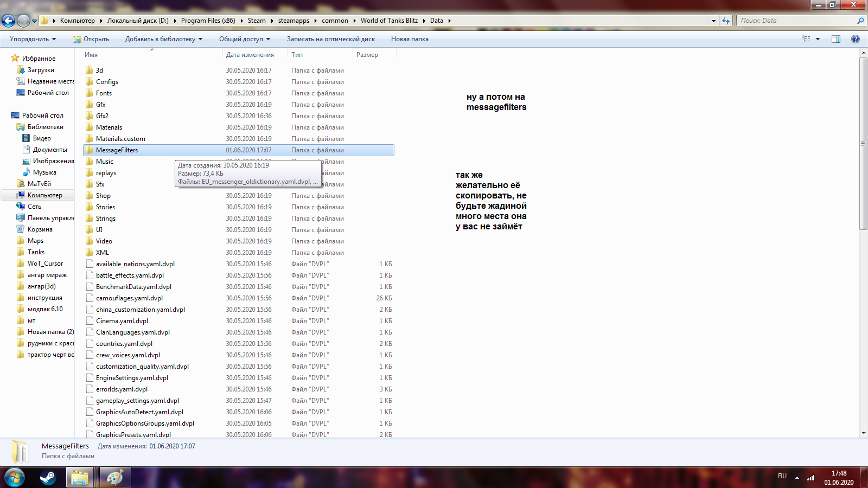868x488 pixels.
Task: Sort files by the Имя column
Action: [152, 55]
